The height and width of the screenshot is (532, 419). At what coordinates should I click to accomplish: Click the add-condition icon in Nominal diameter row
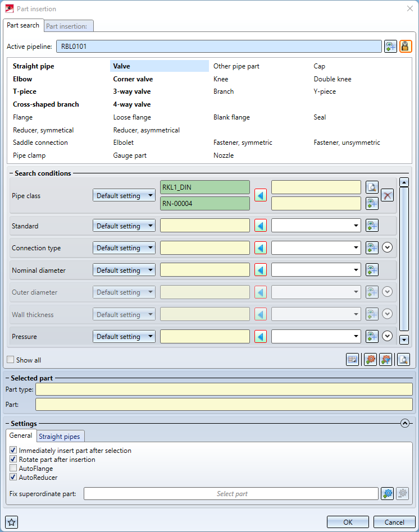click(x=371, y=270)
